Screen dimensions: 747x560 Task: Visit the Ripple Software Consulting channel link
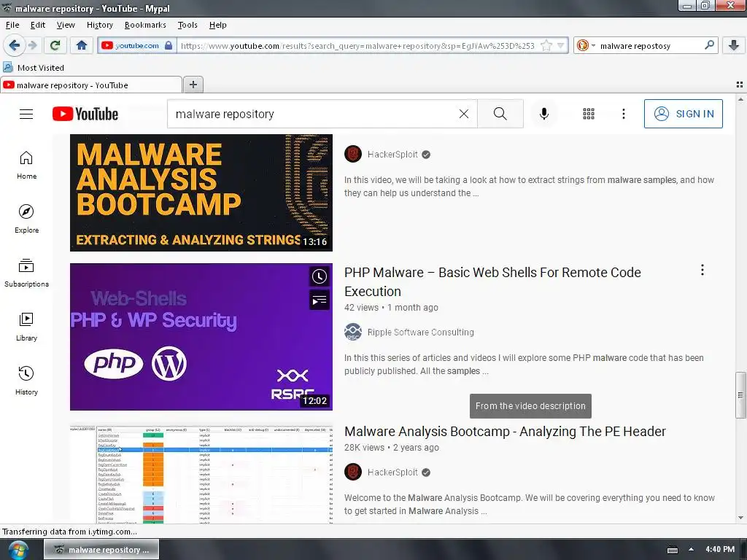420,332
